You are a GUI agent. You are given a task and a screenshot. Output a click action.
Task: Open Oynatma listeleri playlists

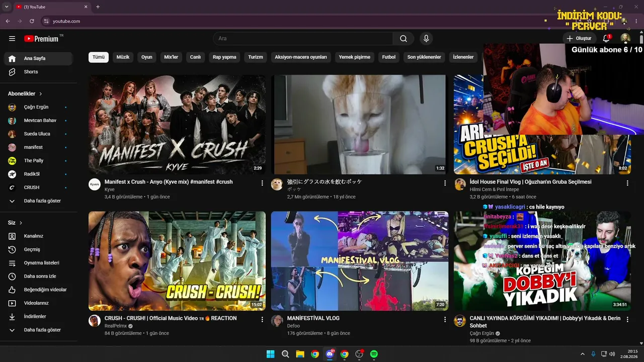pyautogui.click(x=38, y=263)
